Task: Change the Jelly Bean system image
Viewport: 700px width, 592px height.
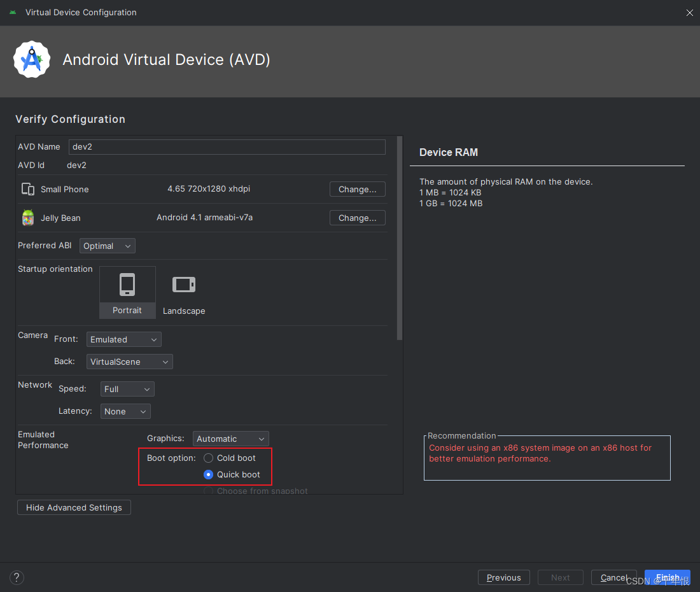Action: click(x=357, y=218)
